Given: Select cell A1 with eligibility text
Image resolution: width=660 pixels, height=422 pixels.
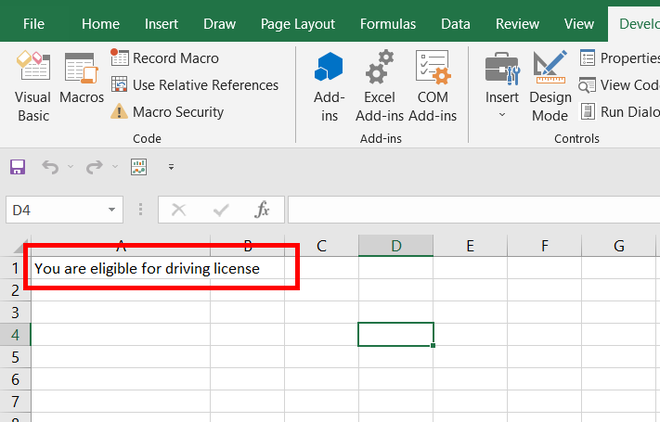Looking at the screenshot, I should (120, 268).
